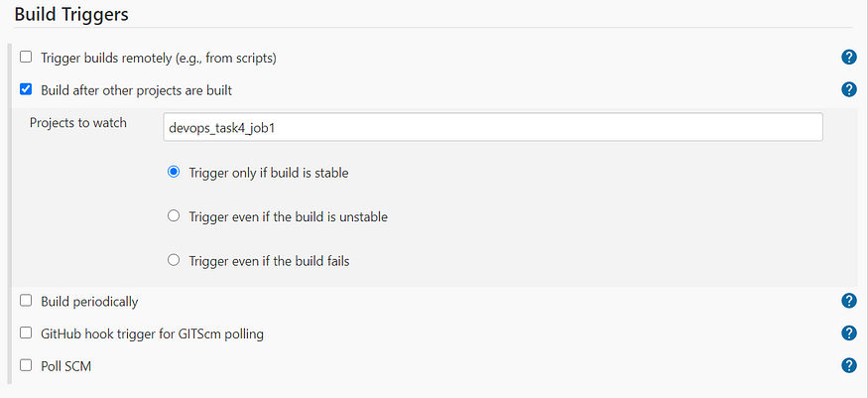The image size is (868, 398).
Task: Select Trigger even if the build fails radio
Action: 174,261
